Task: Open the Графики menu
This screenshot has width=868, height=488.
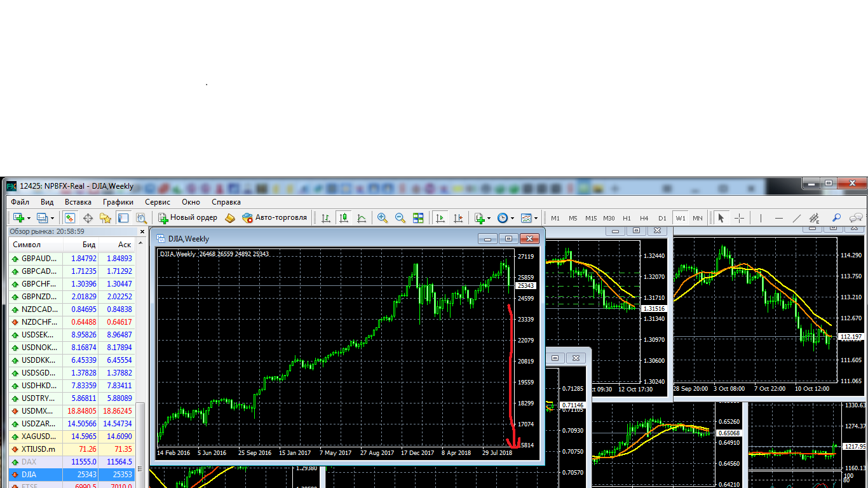Action: (118, 202)
